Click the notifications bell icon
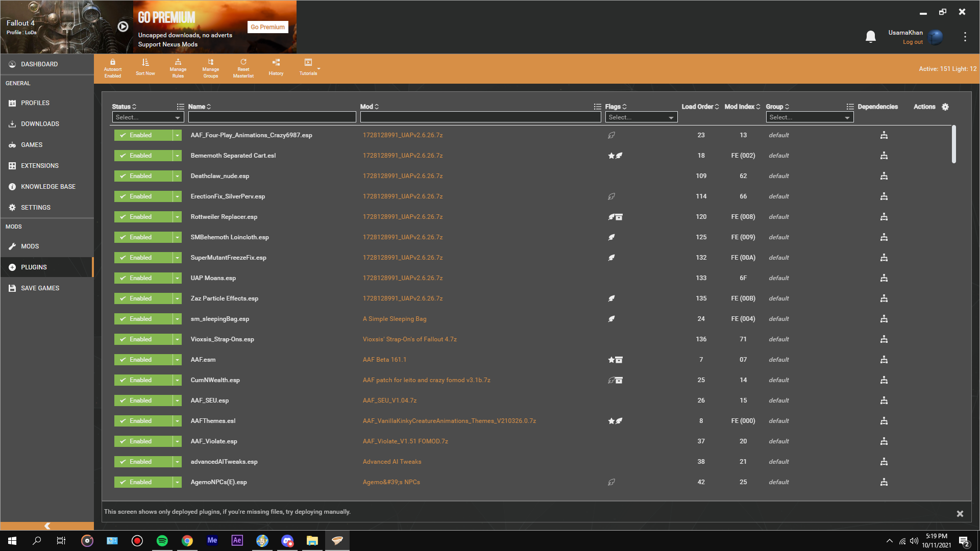 click(871, 37)
